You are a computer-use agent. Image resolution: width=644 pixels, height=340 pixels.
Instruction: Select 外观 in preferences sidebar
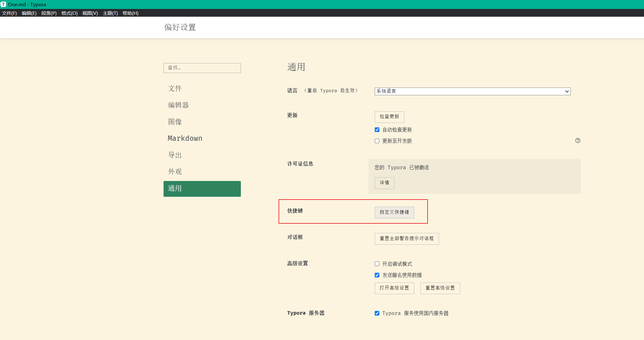click(x=202, y=172)
